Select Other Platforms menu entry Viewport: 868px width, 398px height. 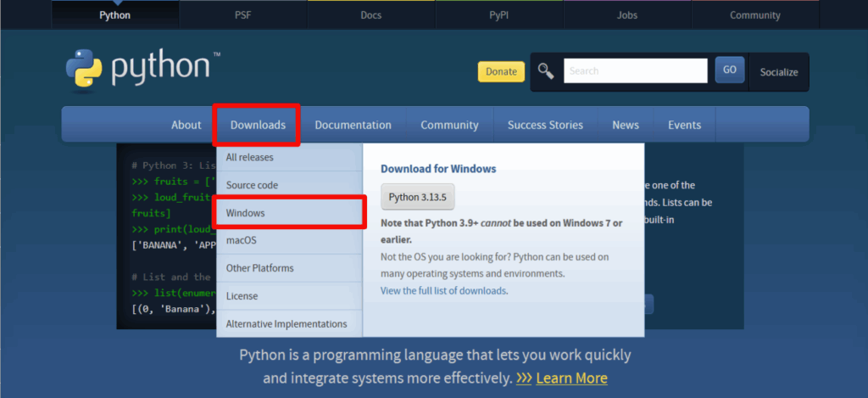[x=289, y=268]
